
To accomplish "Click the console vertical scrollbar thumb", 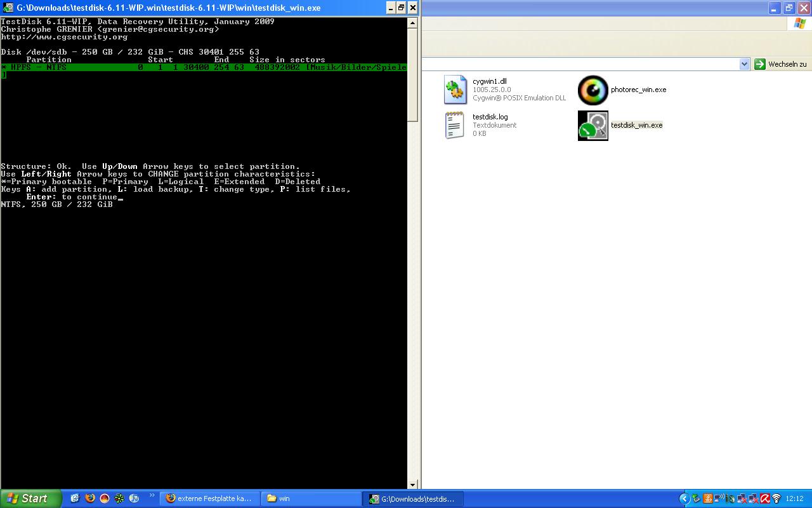I will click(x=412, y=75).
